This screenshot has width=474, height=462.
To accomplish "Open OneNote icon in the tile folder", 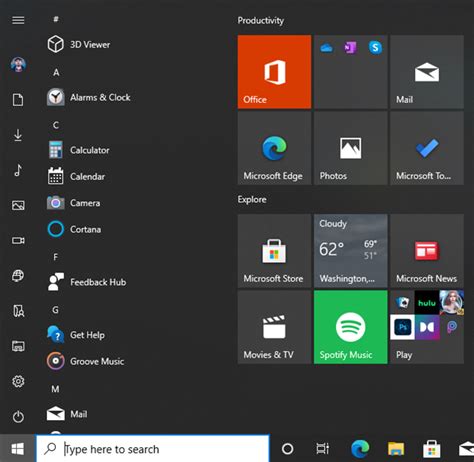I will pos(350,48).
